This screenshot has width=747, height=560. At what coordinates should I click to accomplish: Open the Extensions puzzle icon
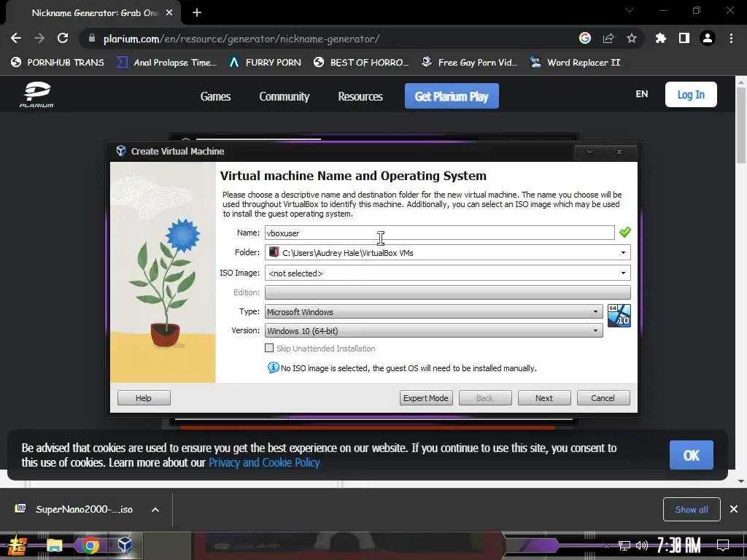coord(661,38)
